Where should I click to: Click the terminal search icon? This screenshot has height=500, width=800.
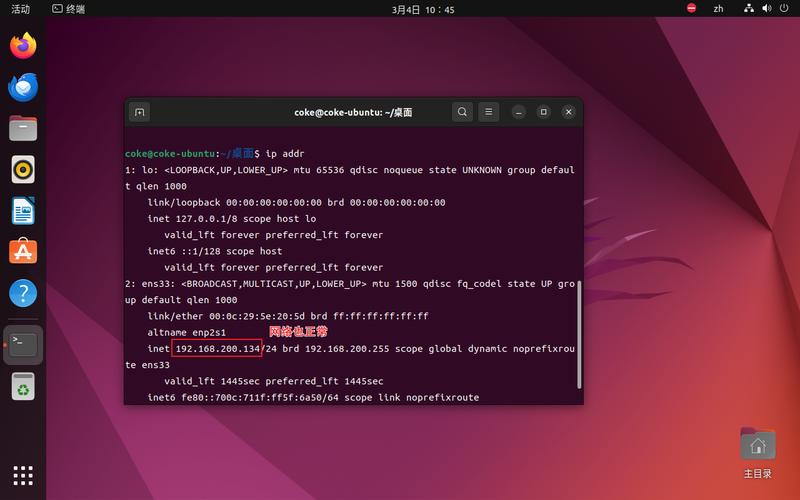(x=462, y=112)
